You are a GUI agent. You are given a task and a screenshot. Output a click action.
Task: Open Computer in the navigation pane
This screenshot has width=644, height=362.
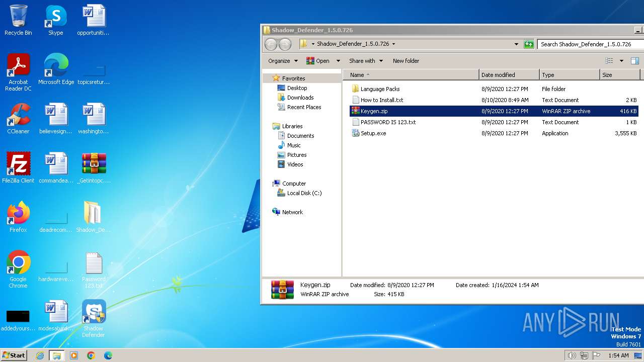pyautogui.click(x=294, y=184)
